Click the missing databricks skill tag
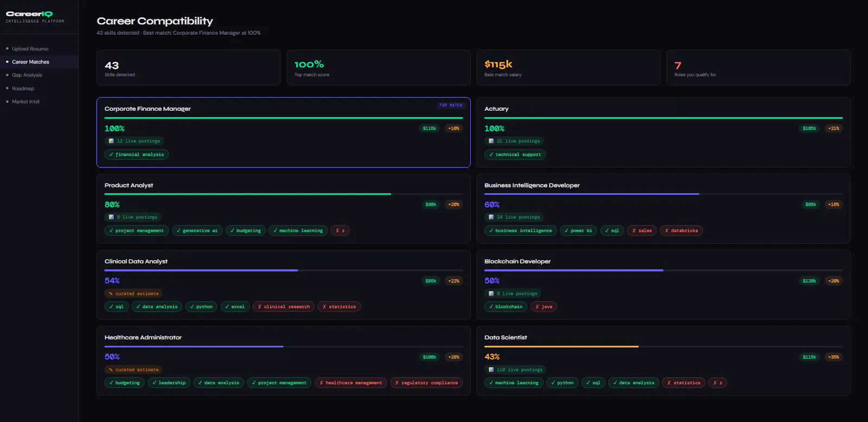Screen dimensions: 868x422 (x=681, y=231)
